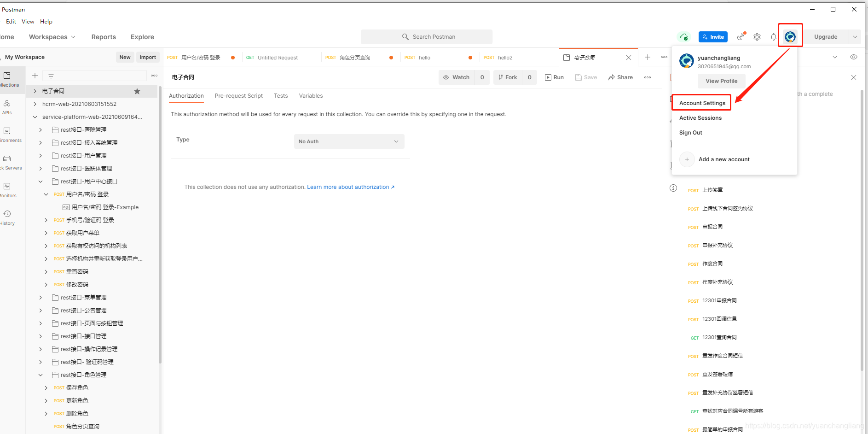Click the environment quick look eye icon
The height and width of the screenshot is (434, 868).
point(854,57)
